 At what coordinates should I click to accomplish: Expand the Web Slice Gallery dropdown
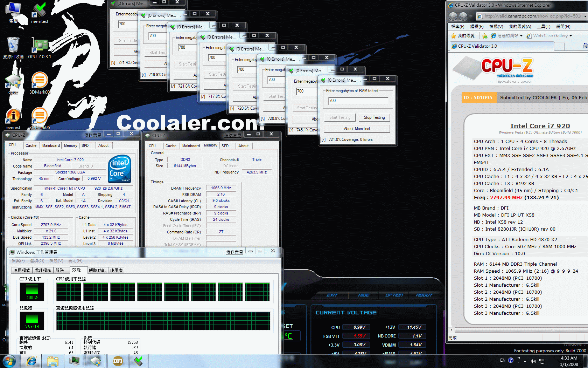(x=570, y=36)
